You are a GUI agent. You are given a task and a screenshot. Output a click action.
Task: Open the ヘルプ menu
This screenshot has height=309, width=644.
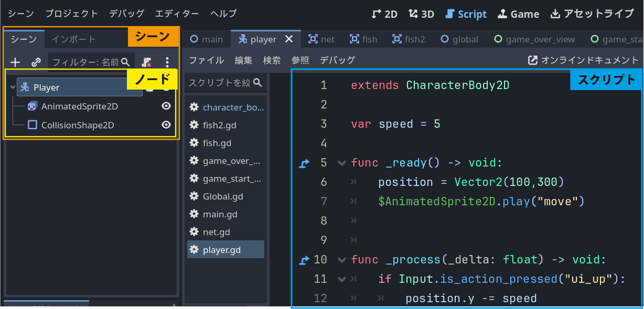point(223,14)
